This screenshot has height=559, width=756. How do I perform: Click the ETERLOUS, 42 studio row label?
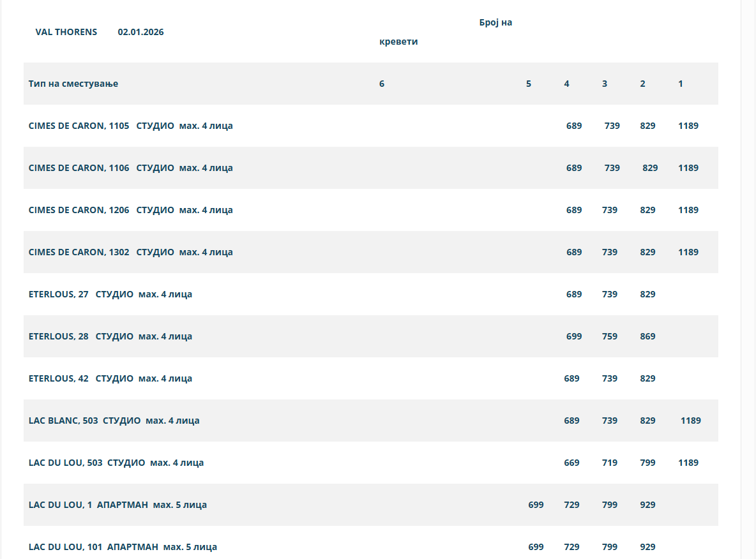(110, 378)
